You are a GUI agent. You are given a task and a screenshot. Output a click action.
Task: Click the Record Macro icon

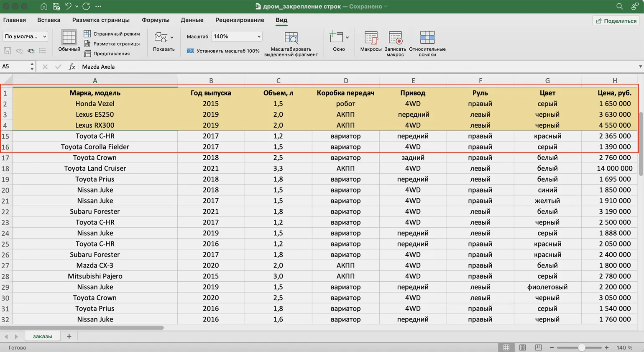pyautogui.click(x=395, y=38)
